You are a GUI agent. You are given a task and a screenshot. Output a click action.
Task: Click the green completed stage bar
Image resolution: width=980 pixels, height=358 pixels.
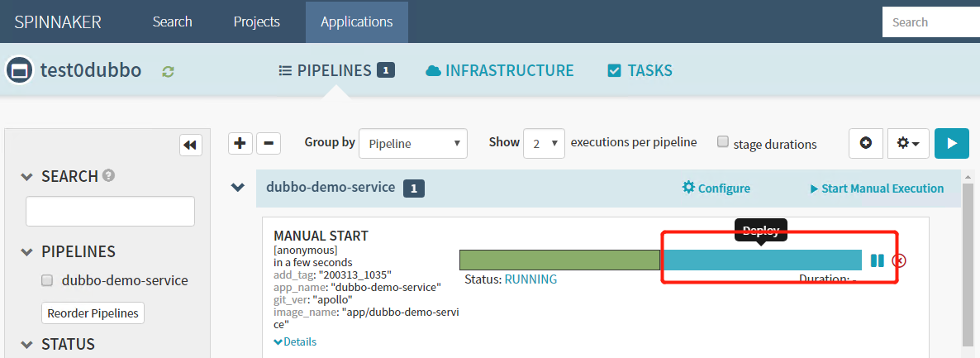tap(559, 260)
